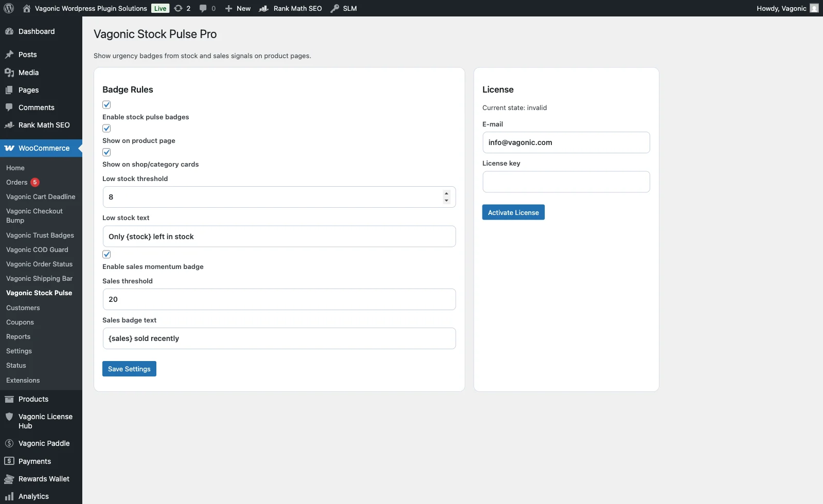Open Vagonic Trust Badges submenu item
The width and height of the screenshot is (823, 504).
[x=40, y=236]
